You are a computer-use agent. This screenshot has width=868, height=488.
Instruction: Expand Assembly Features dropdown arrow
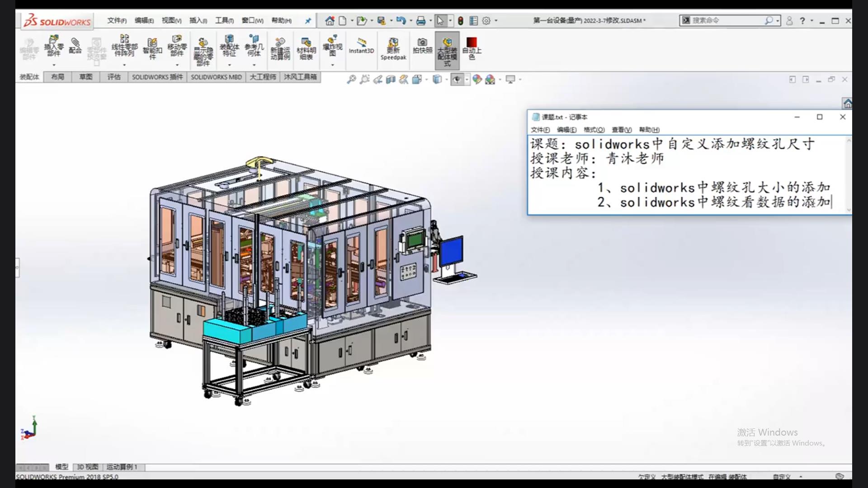tap(229, 65)
